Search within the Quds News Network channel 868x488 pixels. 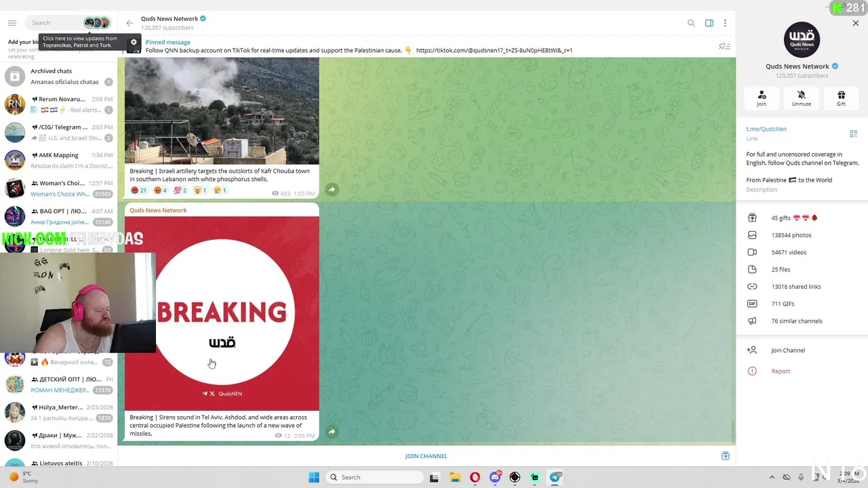coord(691,23)
